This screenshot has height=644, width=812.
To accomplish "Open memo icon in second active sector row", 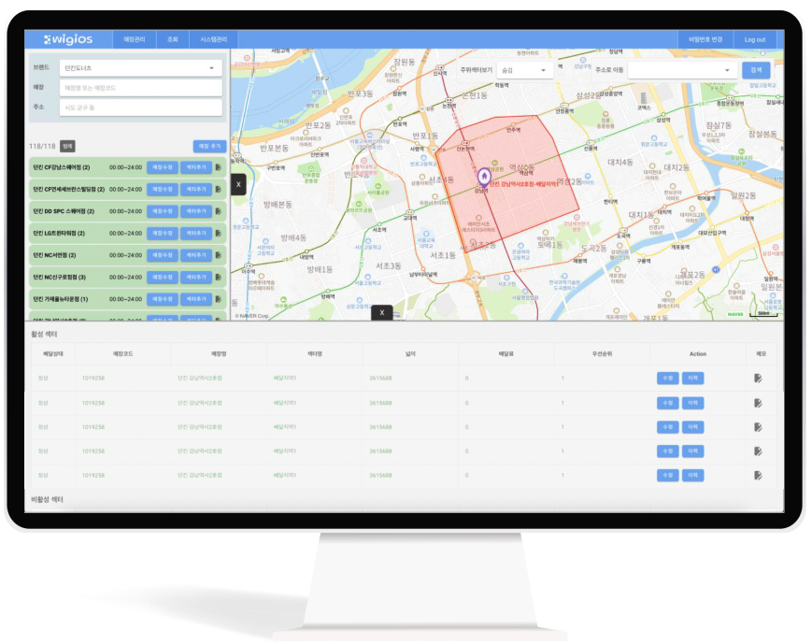I will (758, 403).
